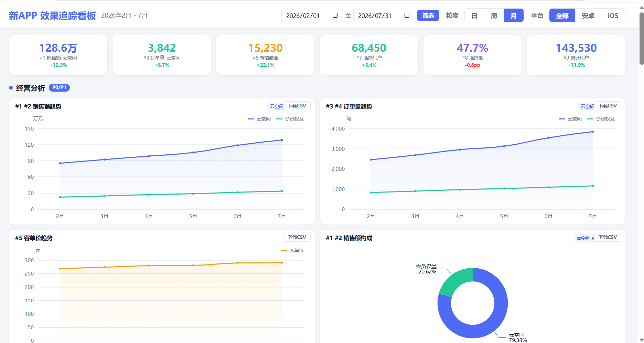Image resolution: width=644 pixels, height=343 pixels.
Task: Click the 68,450 活跃用户 KPI card
Action: pos(369,55)
